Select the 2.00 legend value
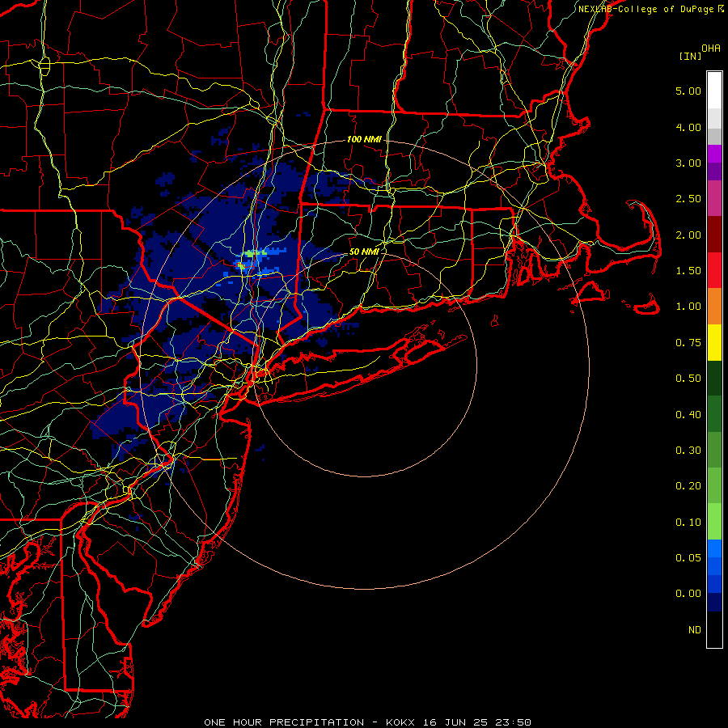The width and height of the screenshot is (728, 728). click(688, 235)
